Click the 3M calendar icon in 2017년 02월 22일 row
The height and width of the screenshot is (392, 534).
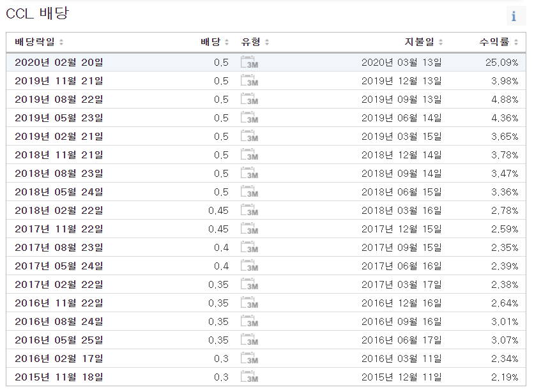tap(249, 284)
